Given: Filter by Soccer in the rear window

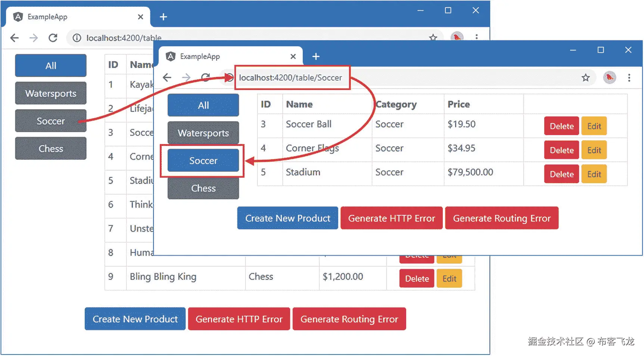Looking at the screenshot, I should [x=51, y=121].
